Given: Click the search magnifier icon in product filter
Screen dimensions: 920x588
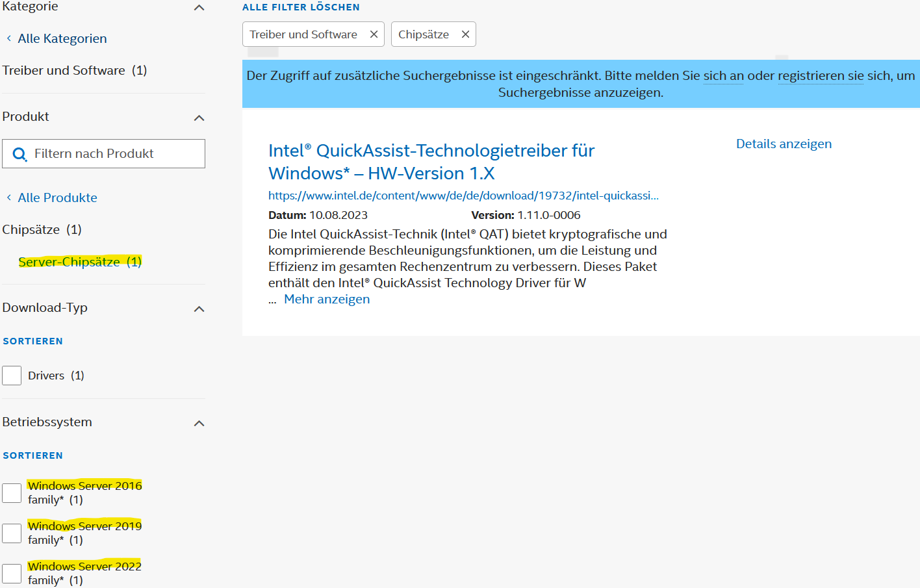Looking at the screenshot, I should 19,154.
